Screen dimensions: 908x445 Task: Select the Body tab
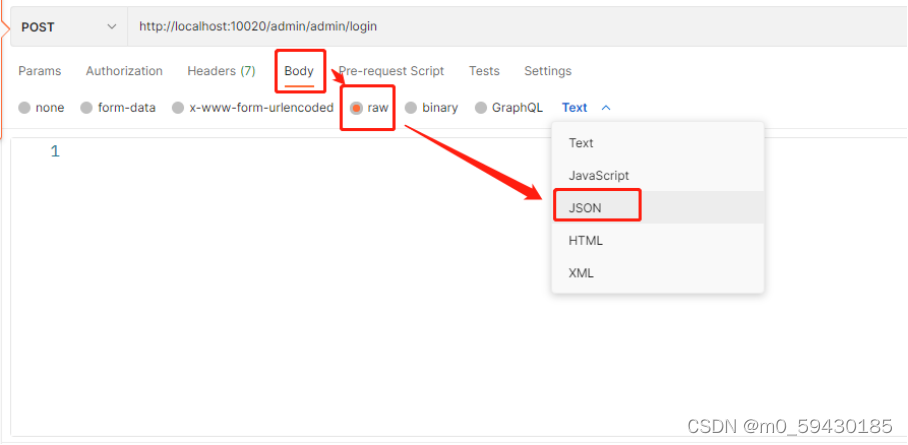pos(299,71)
